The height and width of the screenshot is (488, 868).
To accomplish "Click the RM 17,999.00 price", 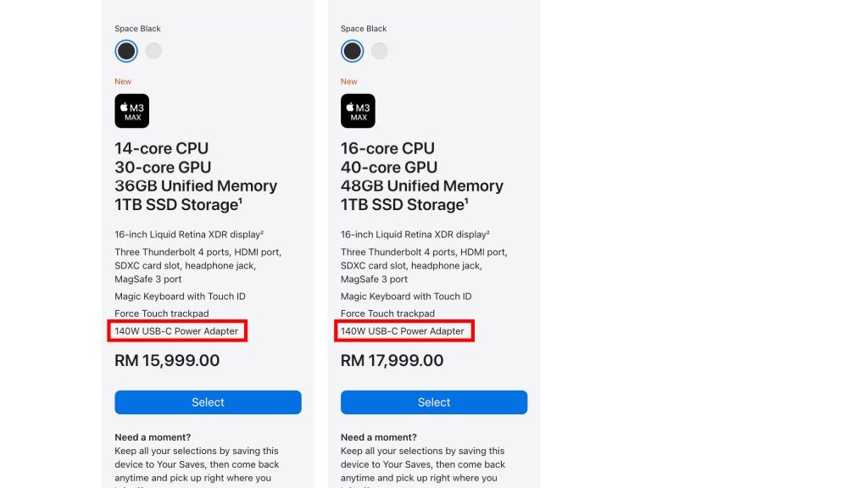I will (392, 360).
